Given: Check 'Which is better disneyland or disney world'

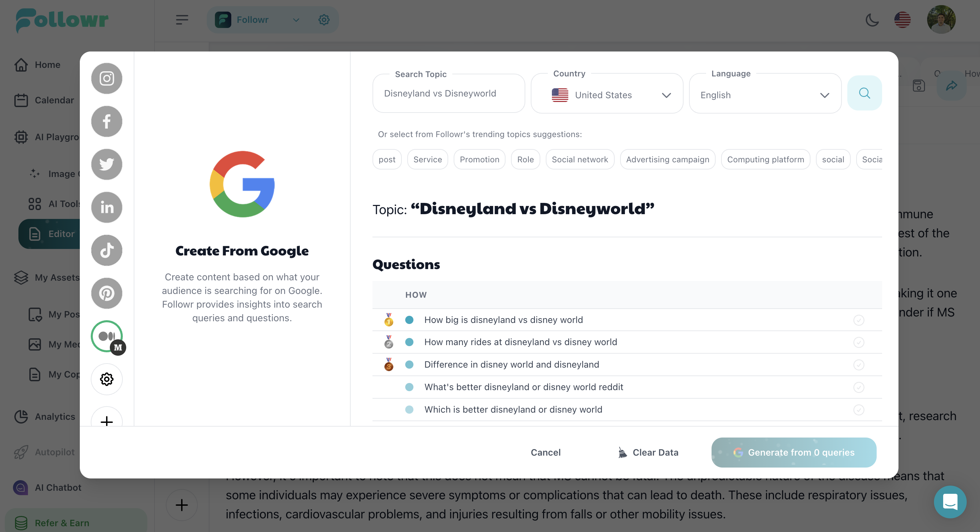Looking at the screenshot, I should pos(859,410).
